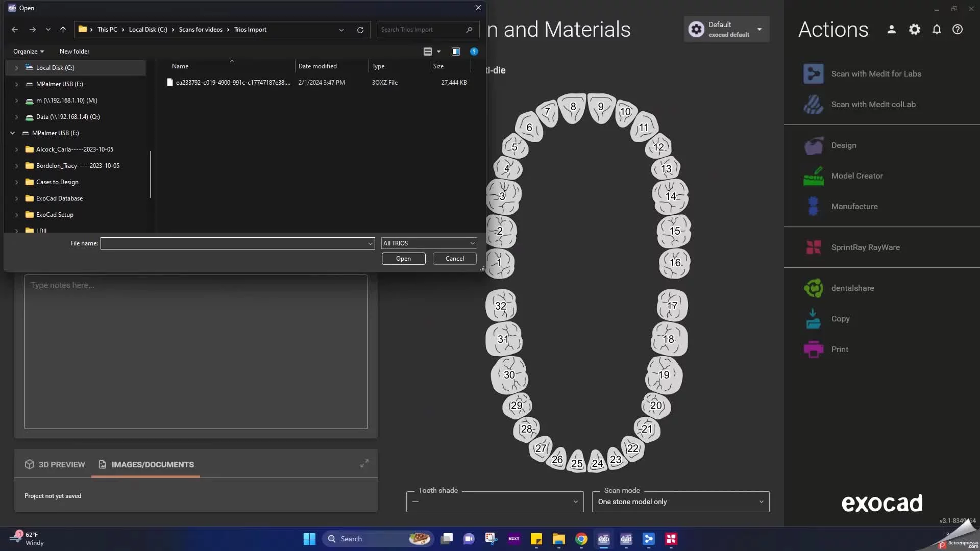This screenshot has width=980, height=551.
Task: Click the New folder button
Action: point(75,52)
